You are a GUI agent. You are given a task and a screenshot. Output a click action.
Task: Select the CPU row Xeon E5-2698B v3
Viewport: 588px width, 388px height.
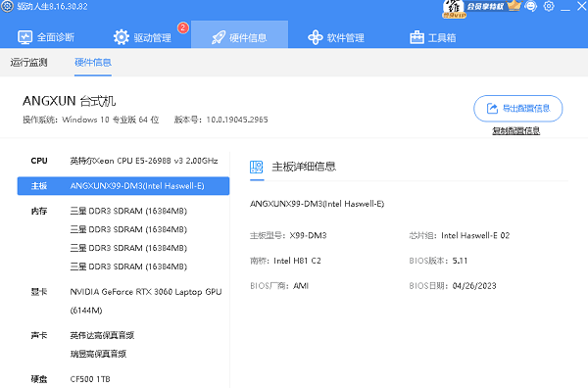click(123, 161)
